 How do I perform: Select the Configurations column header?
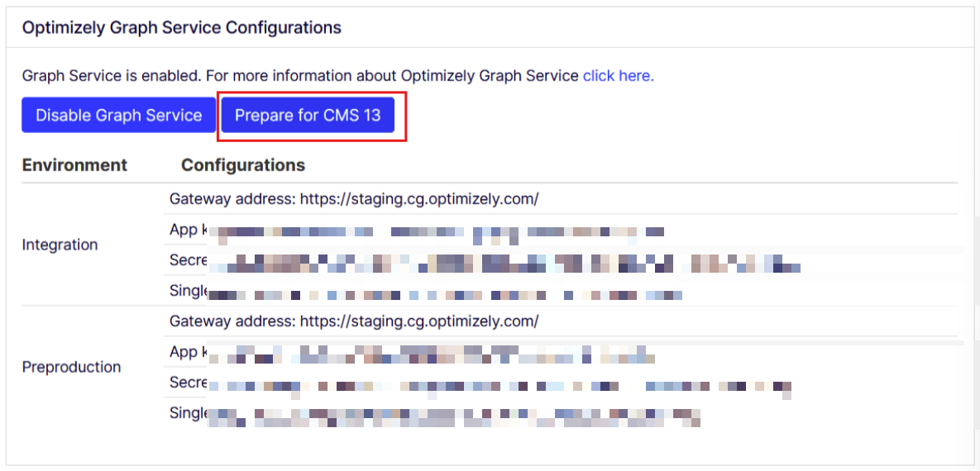pos(243,165)
